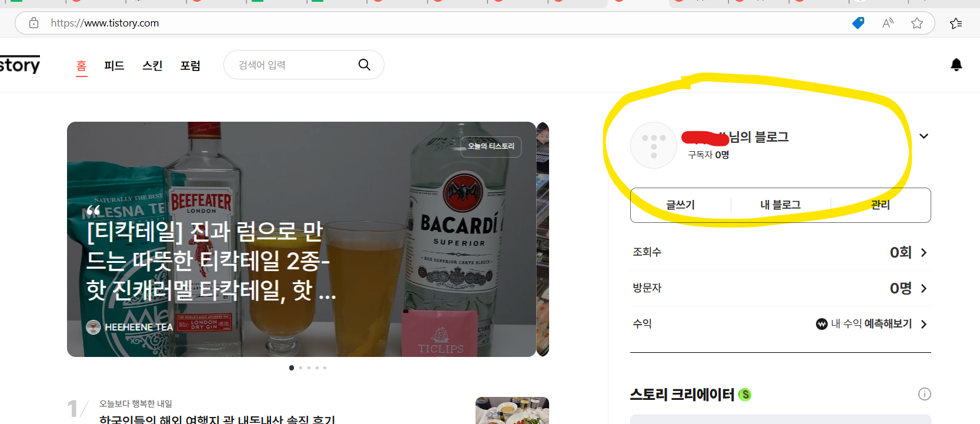Click the blue shopping tag icon
Viewport: 980px width, 424px height.
click(858, 23)
